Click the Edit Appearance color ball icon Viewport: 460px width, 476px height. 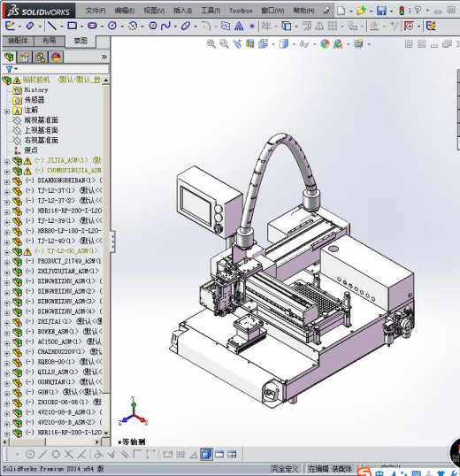[325, 44]
